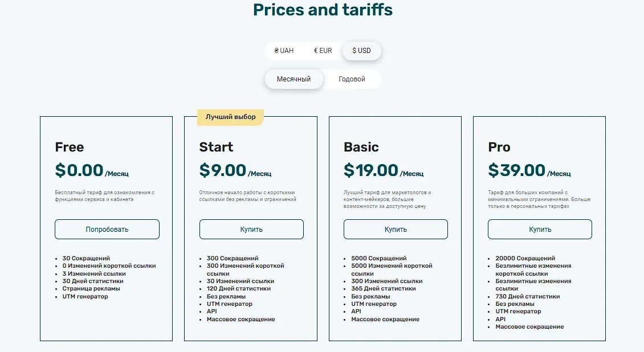644x352 pixels.
Task: Click the Free plan title
Action: pos(70,147)
